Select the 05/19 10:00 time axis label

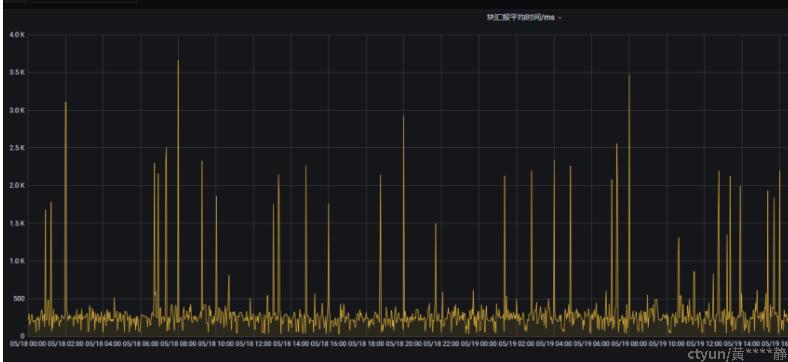click(x=667, y=344)
